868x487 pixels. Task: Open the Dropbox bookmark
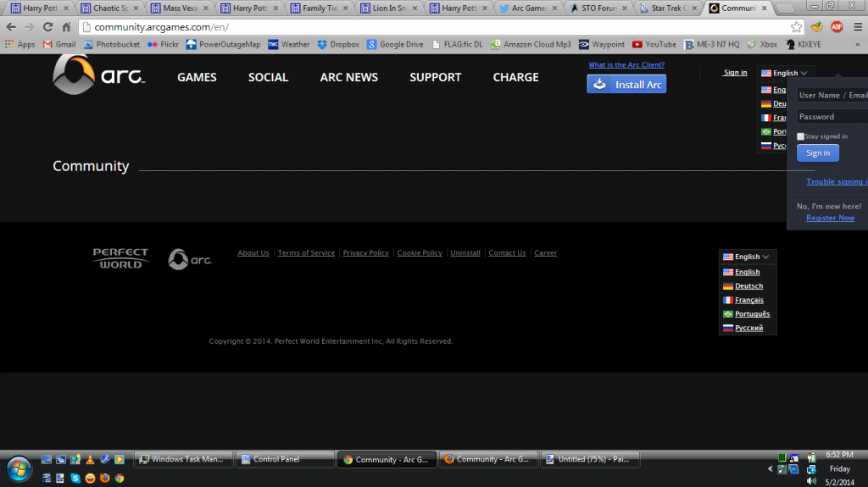point(338,44)
